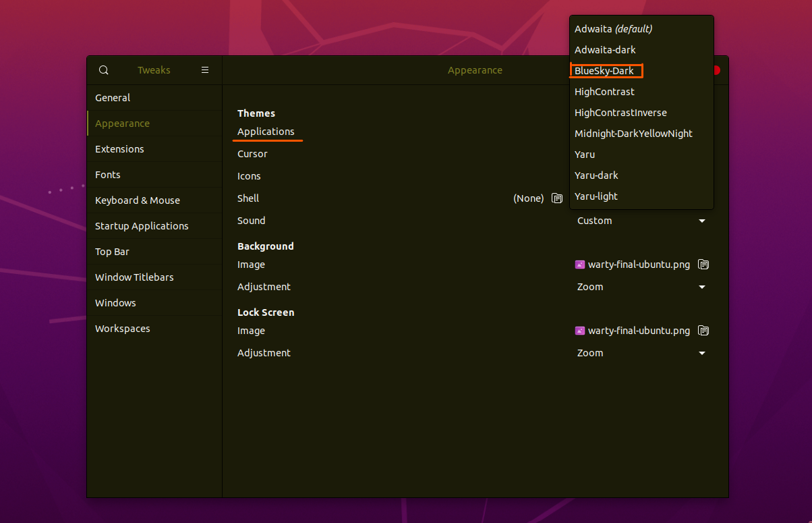Screen dimensions: 812x523
Task: Choose Midnight-DarkYellowNight theme
Action: point(641,134)
